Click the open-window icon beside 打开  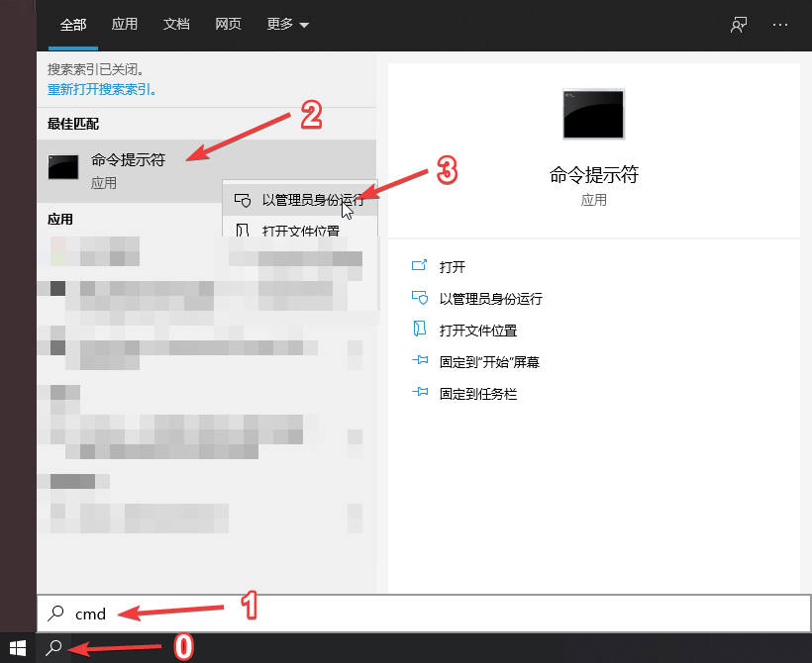tap(419, 265)
